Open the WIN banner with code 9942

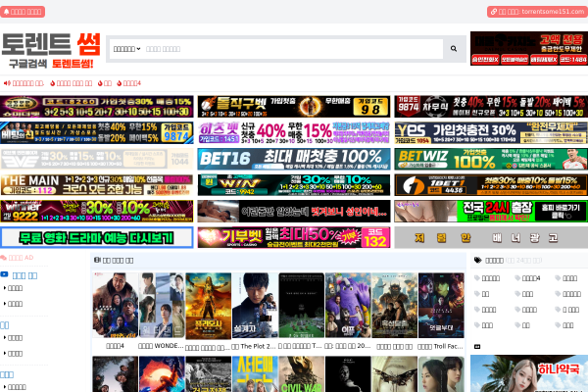(294, 185)
